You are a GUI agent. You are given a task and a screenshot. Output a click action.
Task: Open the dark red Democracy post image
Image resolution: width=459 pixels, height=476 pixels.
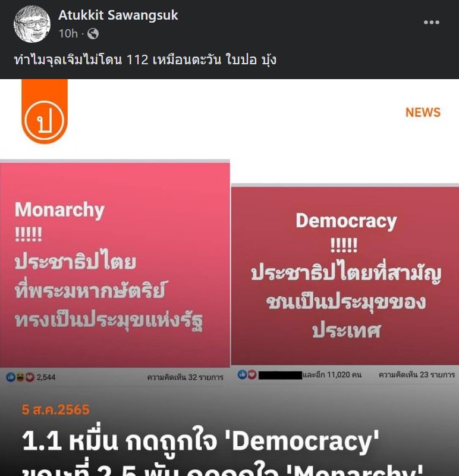(345, 275)
